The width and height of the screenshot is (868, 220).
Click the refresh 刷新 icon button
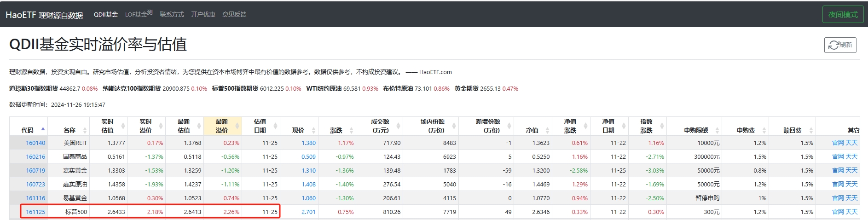pyautogui.click(x=840, y=45)
